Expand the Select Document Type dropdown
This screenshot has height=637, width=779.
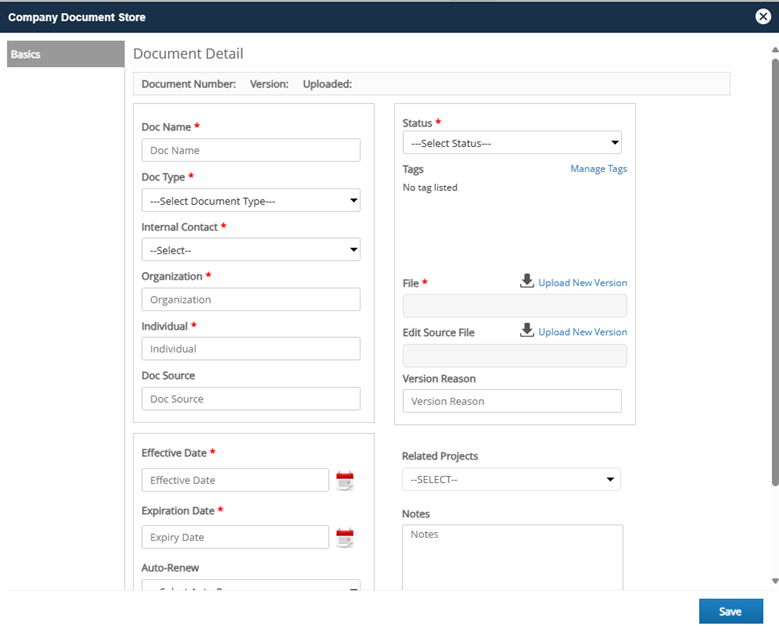coord(251,201)
